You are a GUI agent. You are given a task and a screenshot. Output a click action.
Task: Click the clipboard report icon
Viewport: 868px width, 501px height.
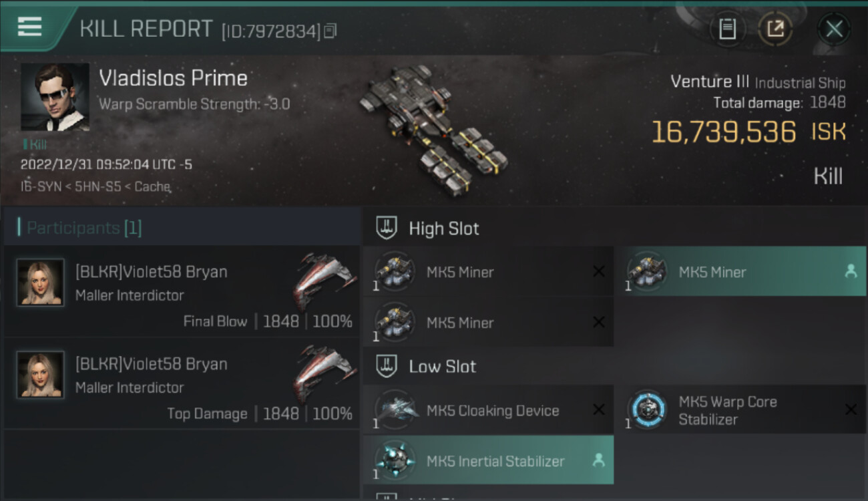(727, 29)
